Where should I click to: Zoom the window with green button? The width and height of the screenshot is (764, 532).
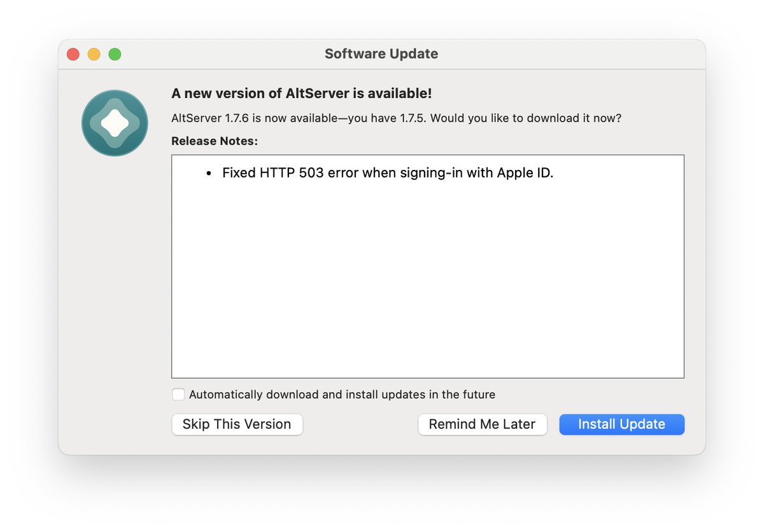click(x=115, y=54)
